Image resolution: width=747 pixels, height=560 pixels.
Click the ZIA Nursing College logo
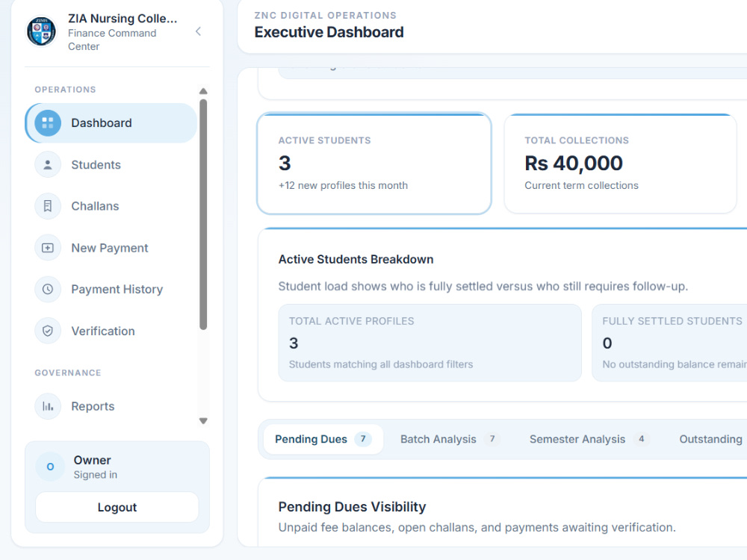41,31
